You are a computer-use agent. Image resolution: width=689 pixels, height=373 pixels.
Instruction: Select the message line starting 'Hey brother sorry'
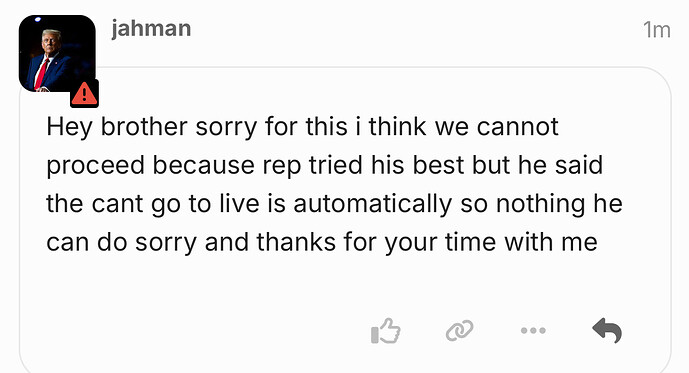pos(302,127)
